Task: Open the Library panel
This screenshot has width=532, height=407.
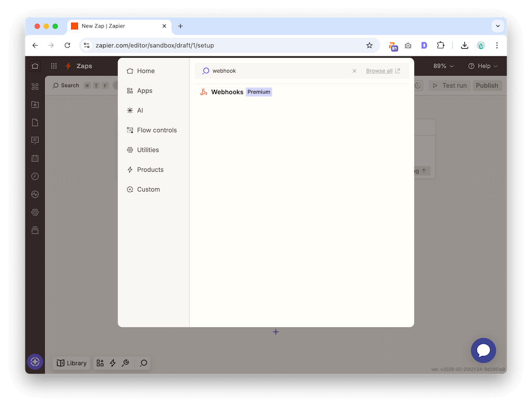Action: point(72,363)
